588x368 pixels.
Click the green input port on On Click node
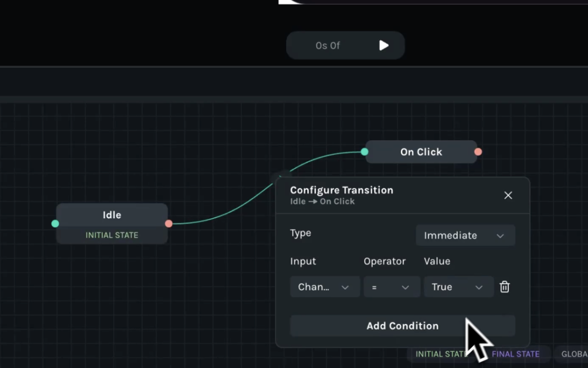(365, 152)
